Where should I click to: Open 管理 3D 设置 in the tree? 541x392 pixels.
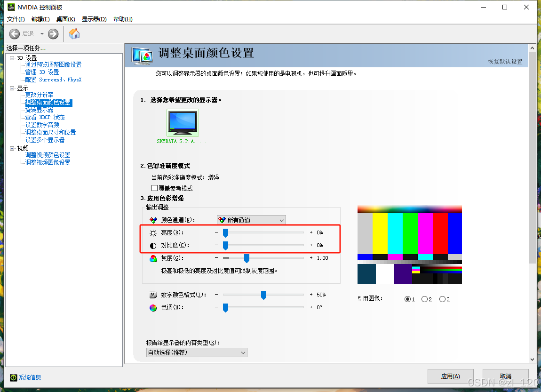(42, 72)
